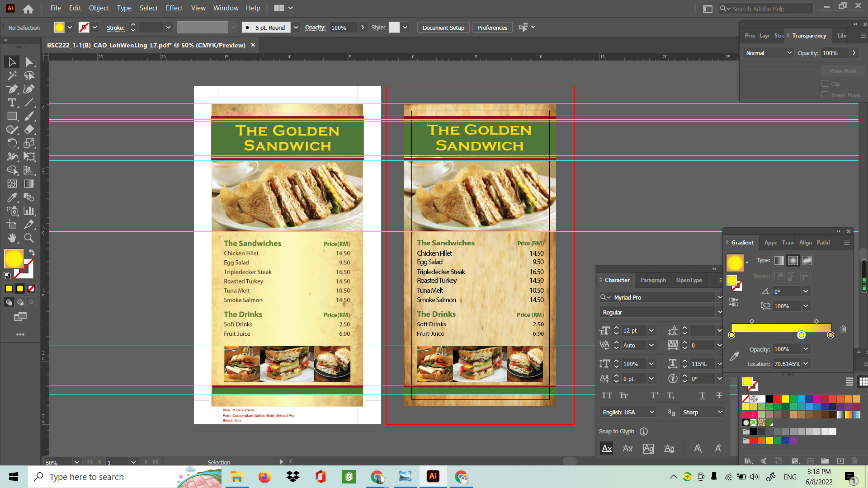Enable the Invert Mask checkbox
Screen dimensions: 868x488
825,95
